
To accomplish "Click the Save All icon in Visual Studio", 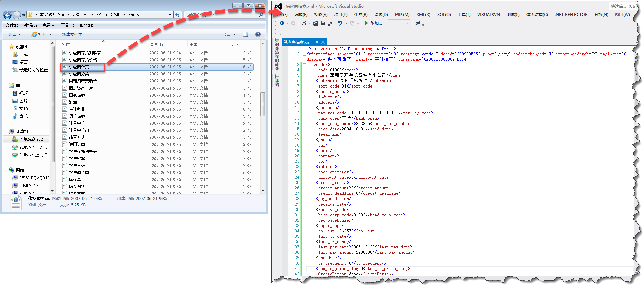I will click(330, 23).
